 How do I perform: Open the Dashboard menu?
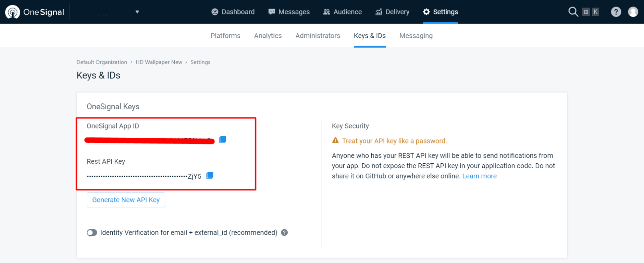[x=233, y=12]
